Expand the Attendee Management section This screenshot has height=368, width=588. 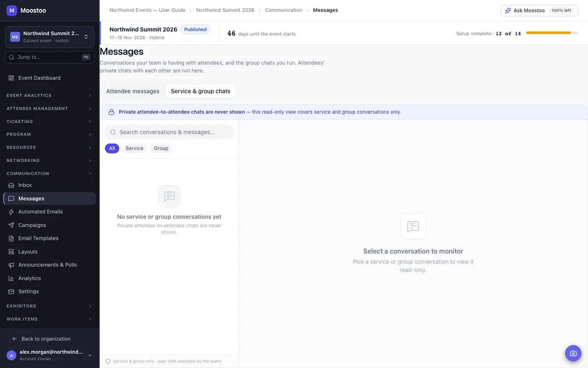[x=49, y=108]
